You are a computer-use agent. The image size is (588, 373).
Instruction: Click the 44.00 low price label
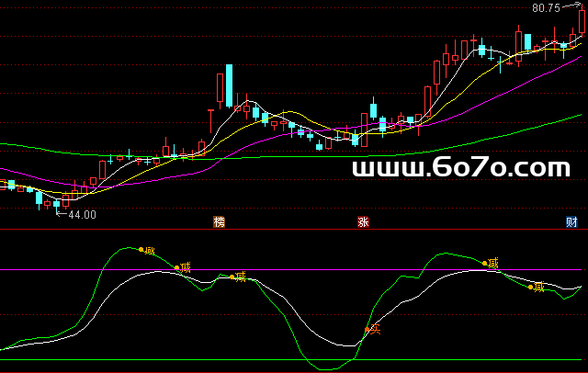click(x=81, y=215)
